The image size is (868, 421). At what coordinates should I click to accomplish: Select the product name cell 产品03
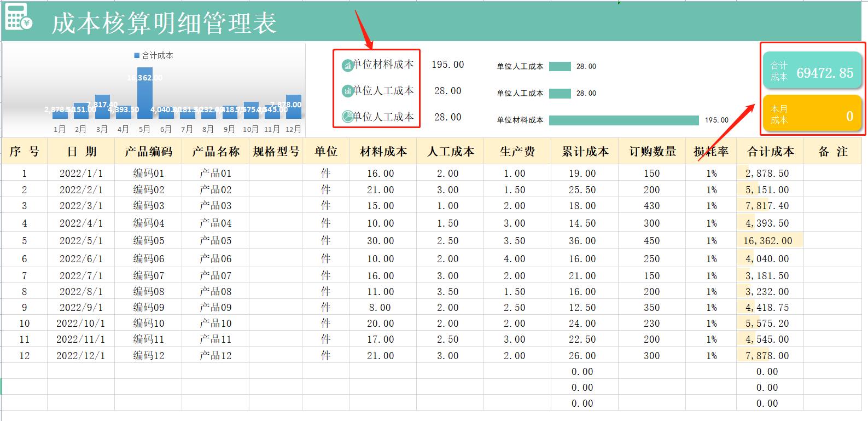tap(215, 206)
